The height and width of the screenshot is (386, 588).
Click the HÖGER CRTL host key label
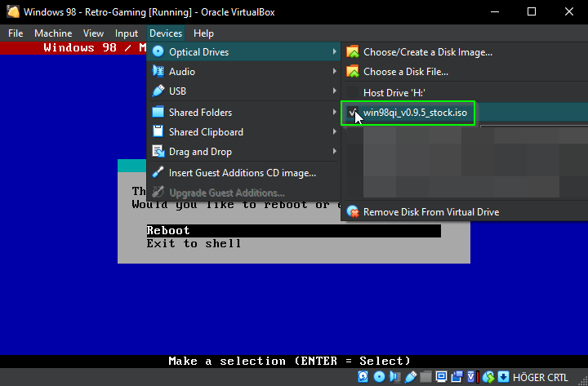point(541,377)
